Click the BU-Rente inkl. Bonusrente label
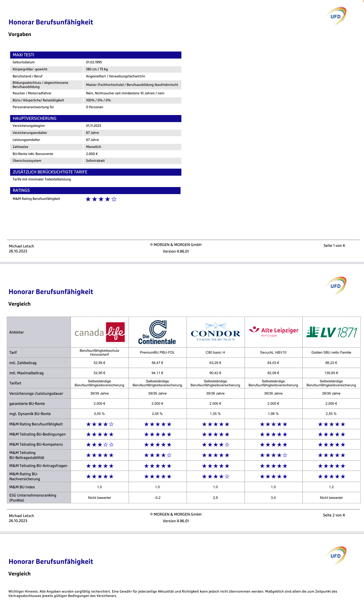The width and height of the screenshot is (364, 605). coord(33,154)
